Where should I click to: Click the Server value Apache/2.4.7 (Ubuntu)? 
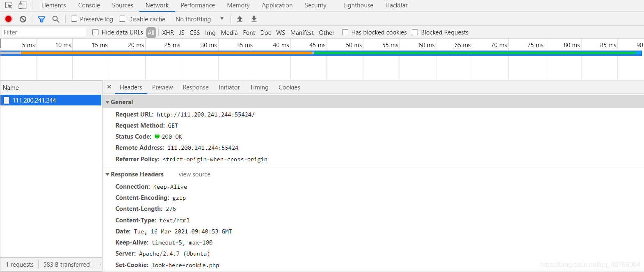[174, 254]
